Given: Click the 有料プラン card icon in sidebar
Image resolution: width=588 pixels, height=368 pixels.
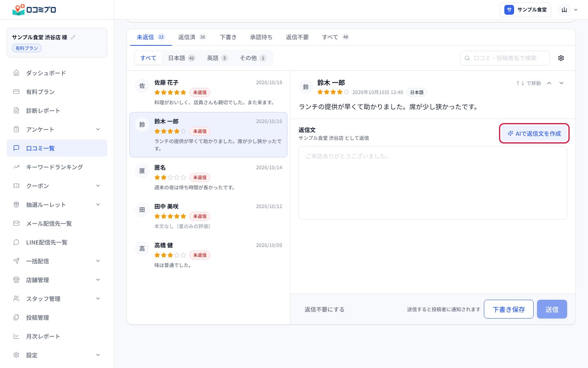Looking at the screenshot, I should point(16,92).
